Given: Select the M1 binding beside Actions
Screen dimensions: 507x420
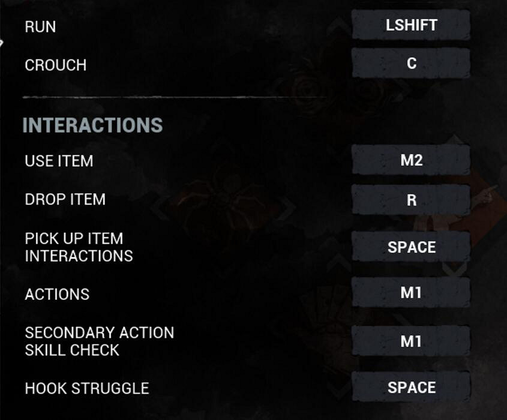Looking at the screenshot, I should pos(411,294).
